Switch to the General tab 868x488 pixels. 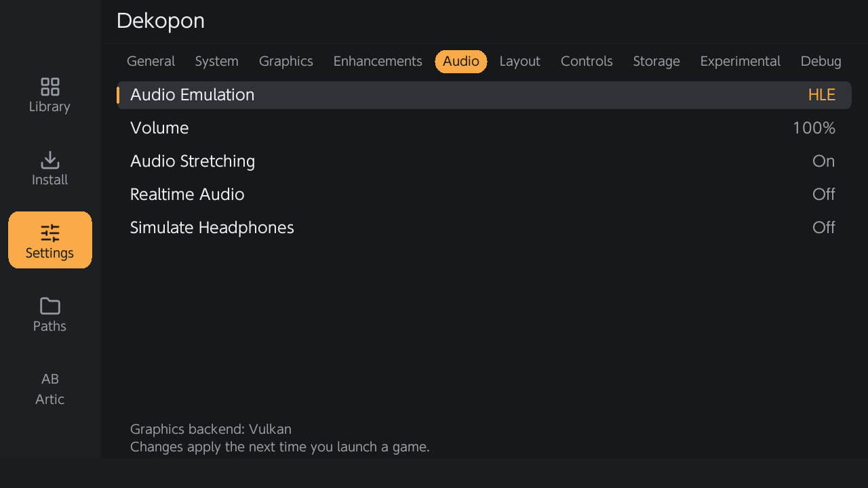click(x=151, y=62)
